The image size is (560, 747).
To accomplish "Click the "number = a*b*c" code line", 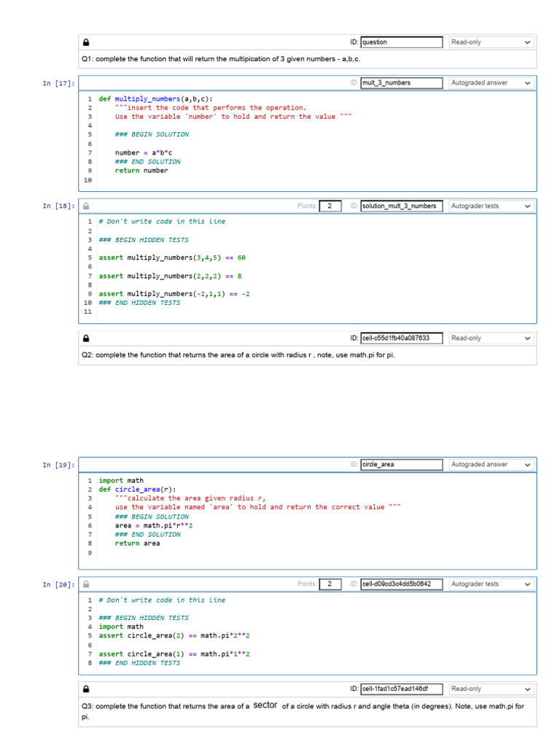I will (x=144, y=152).
